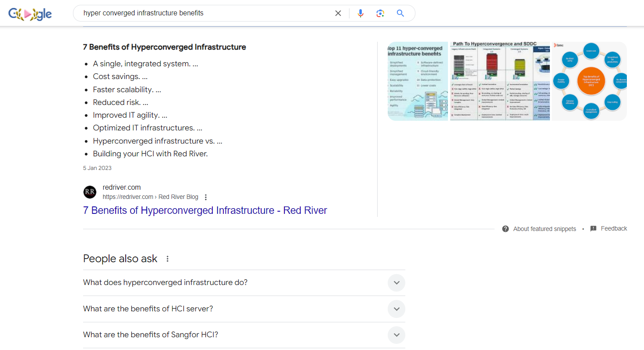Click the question mark icon for featured snippets

(506, 229)
